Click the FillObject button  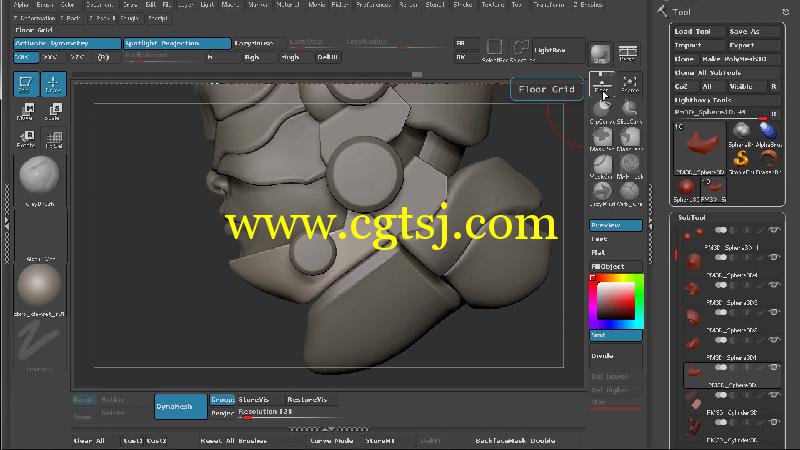coord(615,266)
